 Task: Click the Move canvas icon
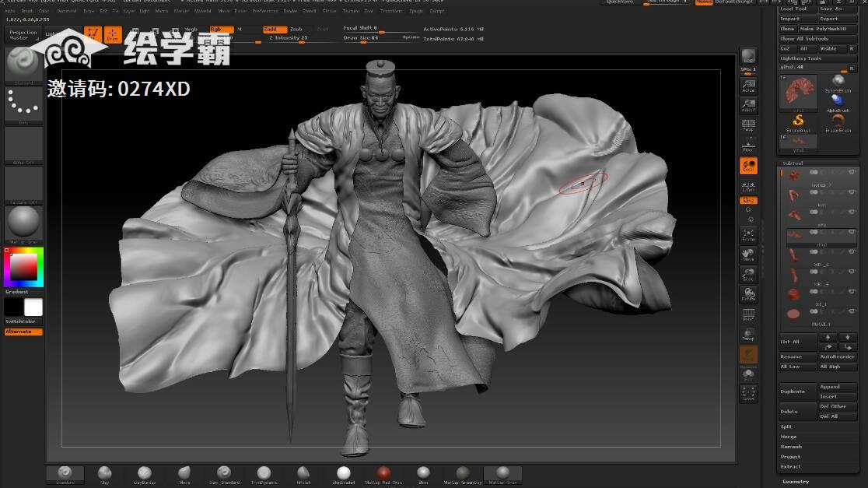tap(748, 255)
